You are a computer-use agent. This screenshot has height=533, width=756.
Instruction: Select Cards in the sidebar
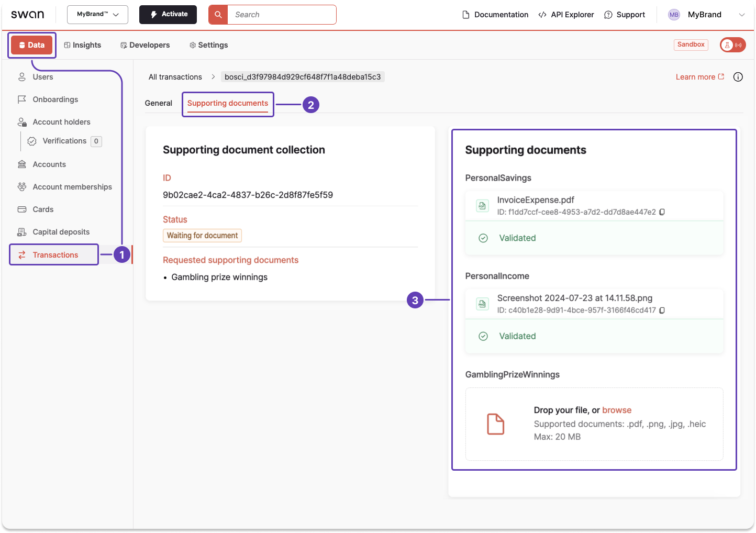click(43, 209)
